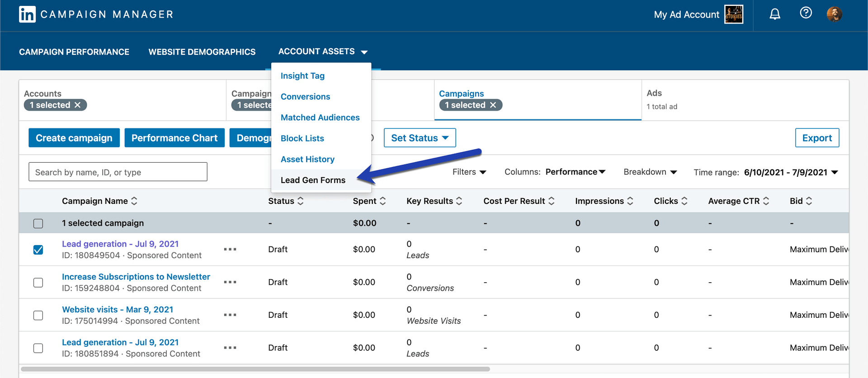Image resolution: width=868 pixels, height=378 pixels.
Task: Click the LinkedIn logo icon
Action: pos(27,14)
